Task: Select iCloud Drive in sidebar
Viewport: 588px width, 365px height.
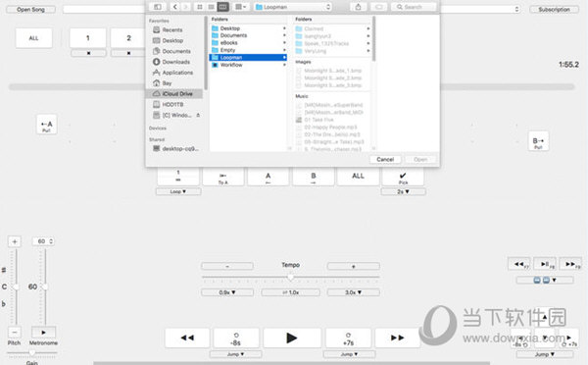Action: pos(174,94)
